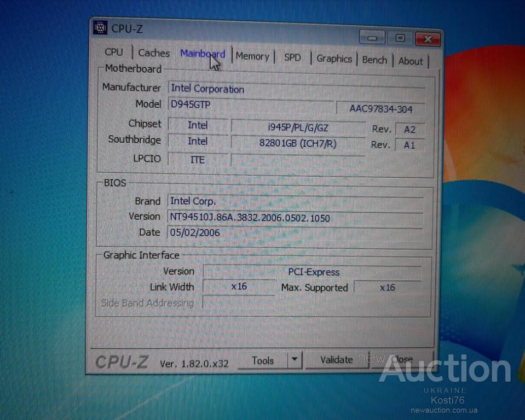Click the CPU-Z logo at bottom left
Image resolution: width=525 pixels, height=420 pixels.
point(122,362)
